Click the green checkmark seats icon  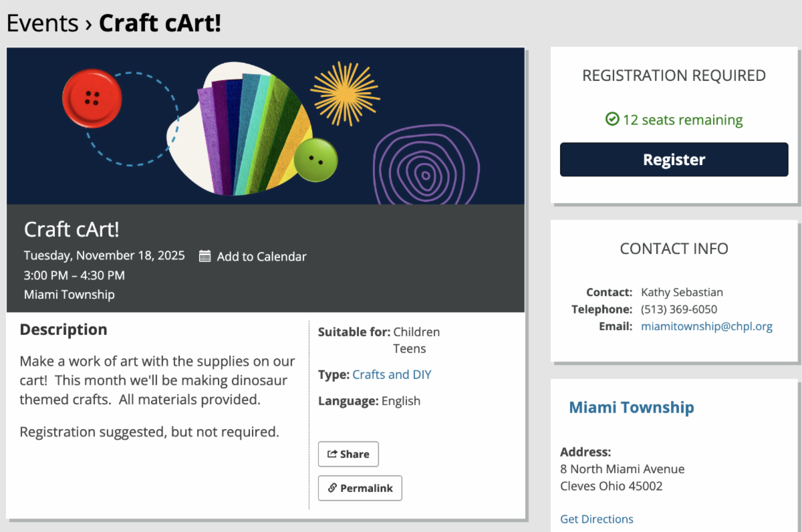[x=612, y=120]
